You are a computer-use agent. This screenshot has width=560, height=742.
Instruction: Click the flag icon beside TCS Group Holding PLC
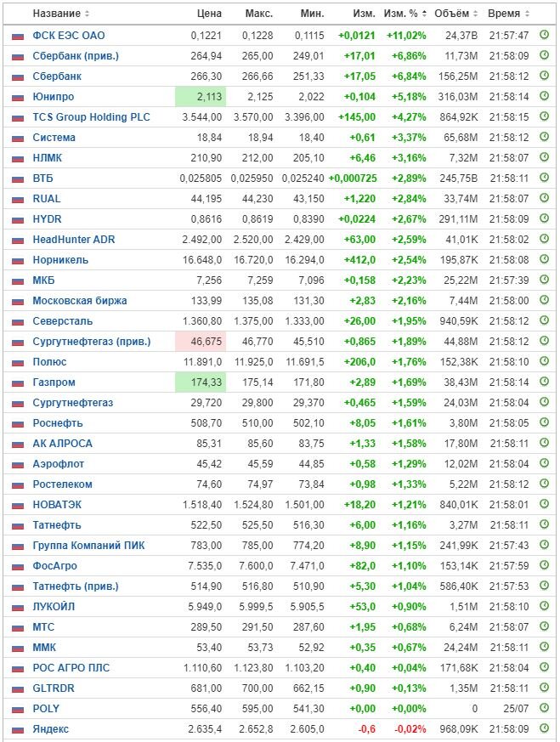(x=18, y=118)
